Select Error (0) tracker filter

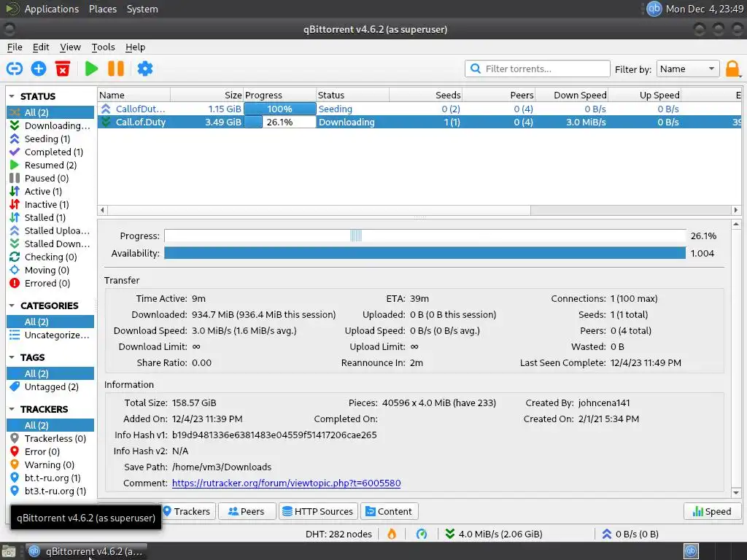coord(50,451)
